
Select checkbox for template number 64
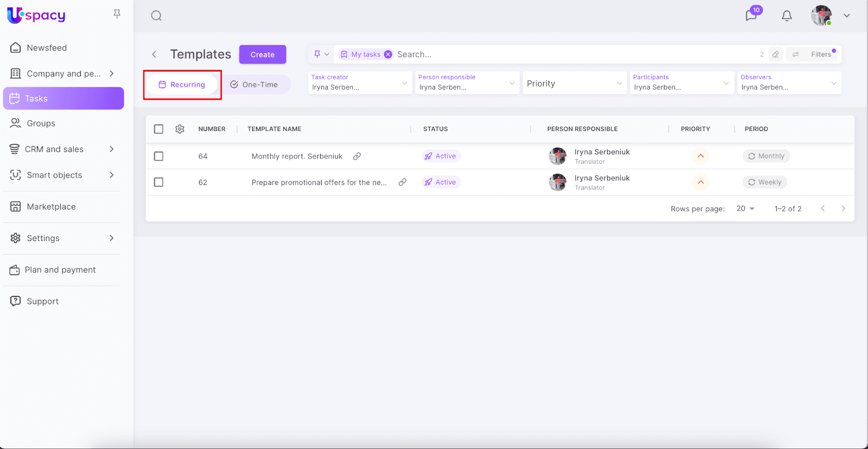[158, 156]
